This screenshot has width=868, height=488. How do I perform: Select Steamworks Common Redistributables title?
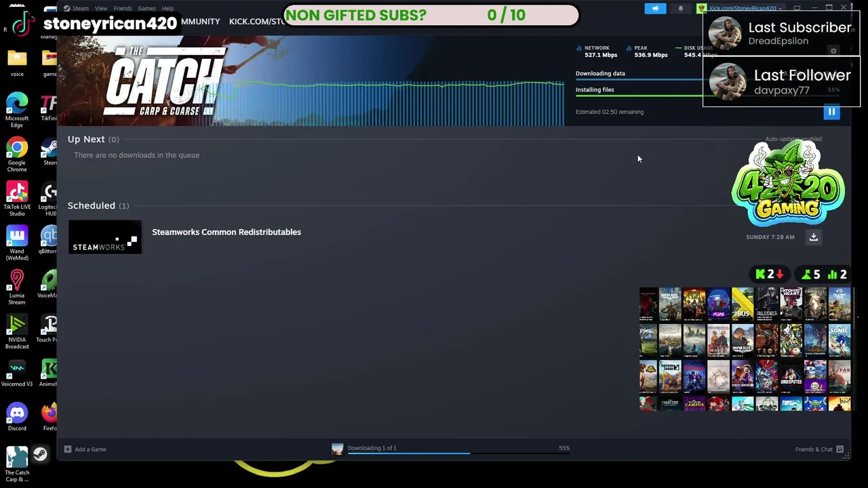(x=226, y=232)
